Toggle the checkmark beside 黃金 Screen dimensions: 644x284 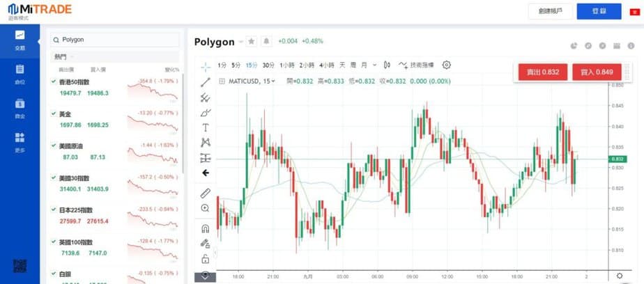(54, 113)
